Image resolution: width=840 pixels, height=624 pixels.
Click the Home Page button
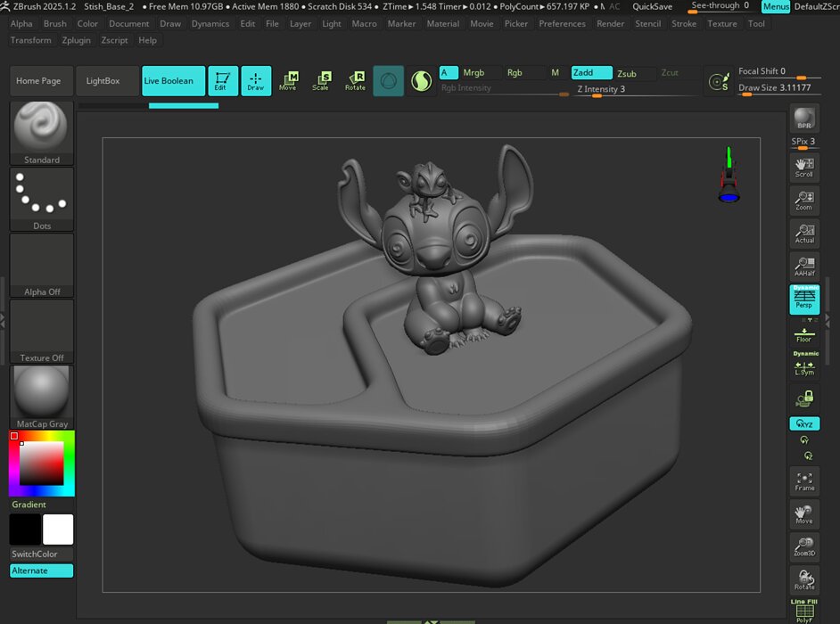click(x=41, y=81)
